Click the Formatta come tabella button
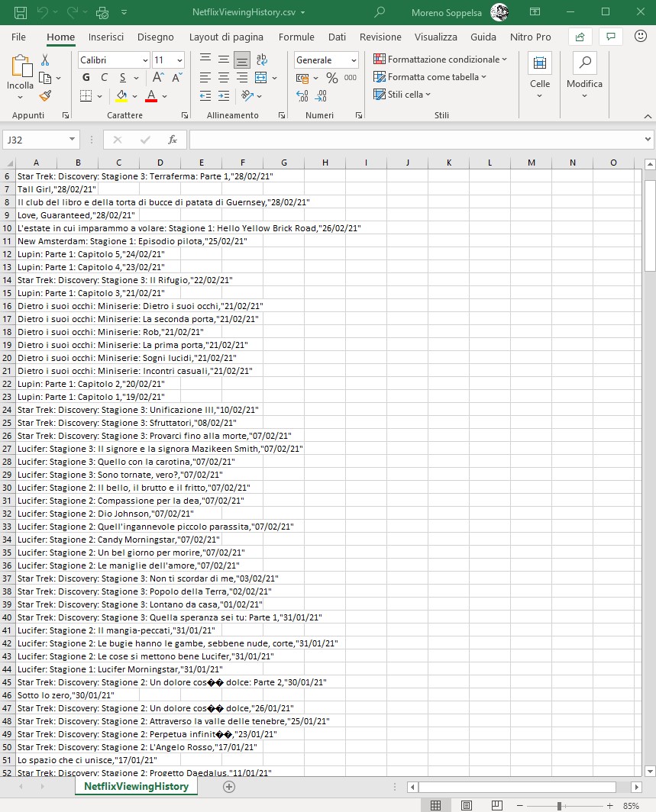 point(430,77)
